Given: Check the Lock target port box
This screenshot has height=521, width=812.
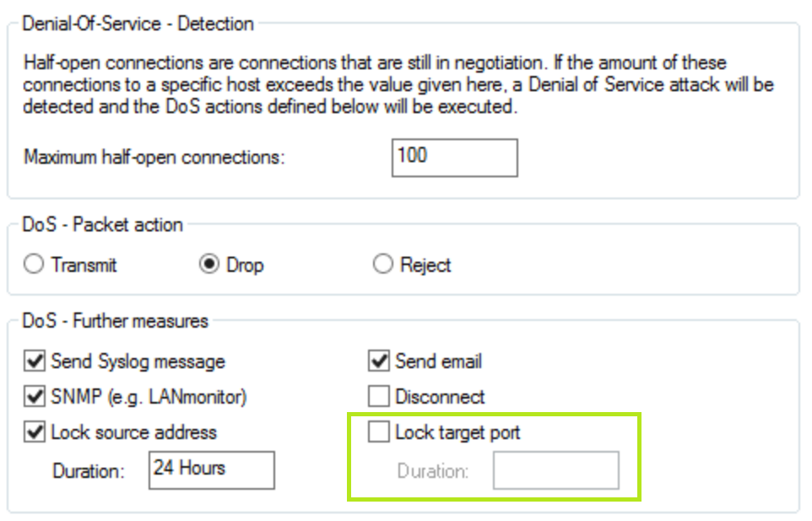Looking at the screenshot, I should click(x=379, y=432).
